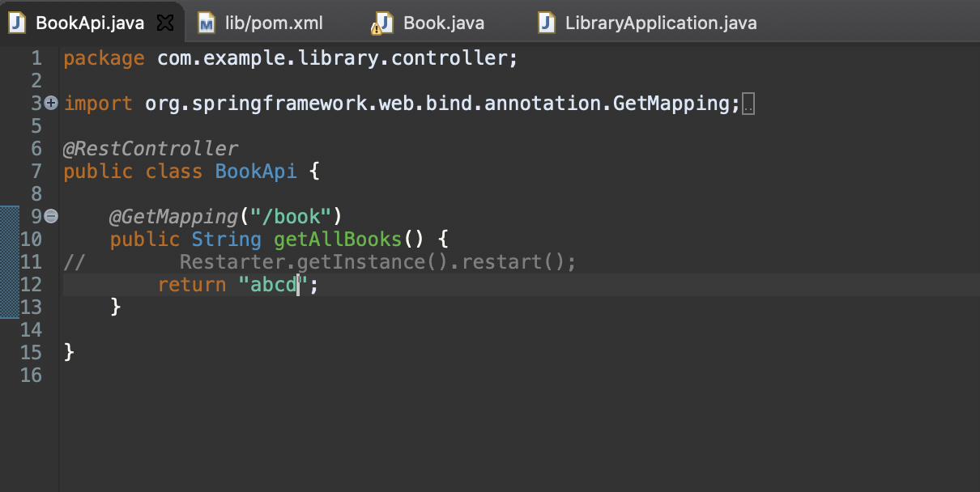Click the BookApi class name

pyautogui.click(x=256, y=172)
